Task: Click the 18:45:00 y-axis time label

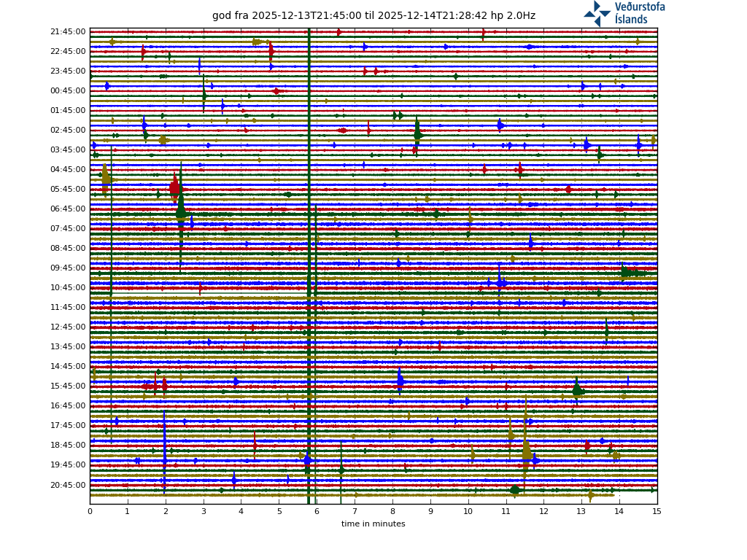Action: pyautogui.click(x=68, y=446)
